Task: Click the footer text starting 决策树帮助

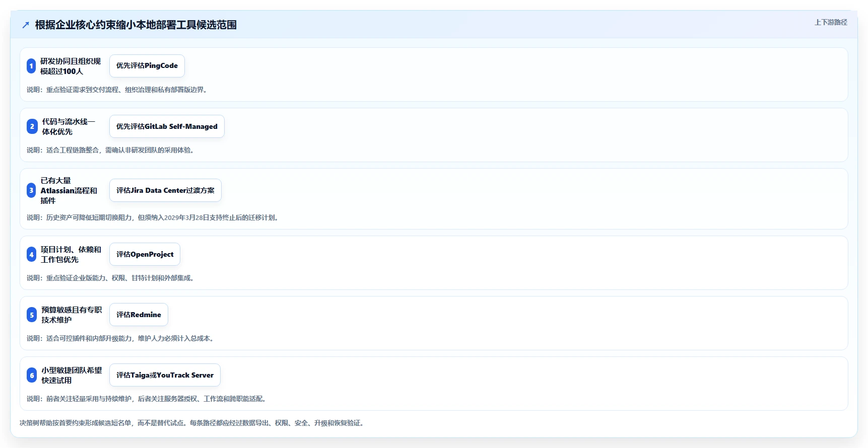Action: 192,423
